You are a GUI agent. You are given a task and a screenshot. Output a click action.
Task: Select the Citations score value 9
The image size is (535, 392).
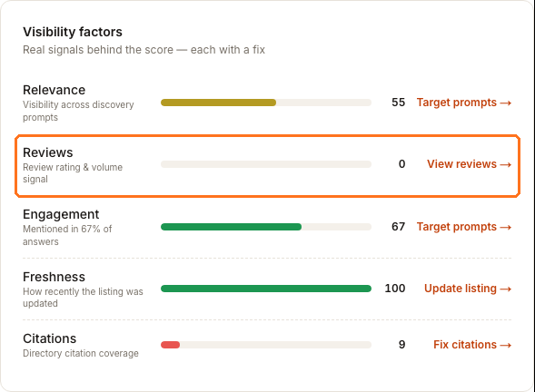[x=402, y=345]
